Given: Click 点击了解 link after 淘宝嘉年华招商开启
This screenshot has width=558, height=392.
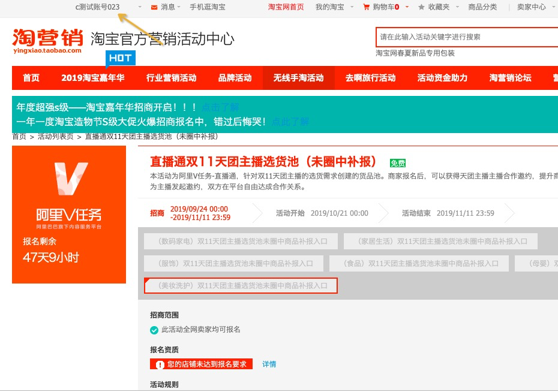Looking at the screenshot, I should click(220, 107).
